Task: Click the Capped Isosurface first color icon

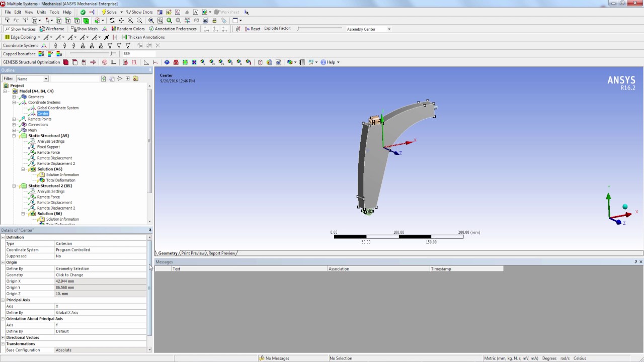Action: click(x=41, y=54)
